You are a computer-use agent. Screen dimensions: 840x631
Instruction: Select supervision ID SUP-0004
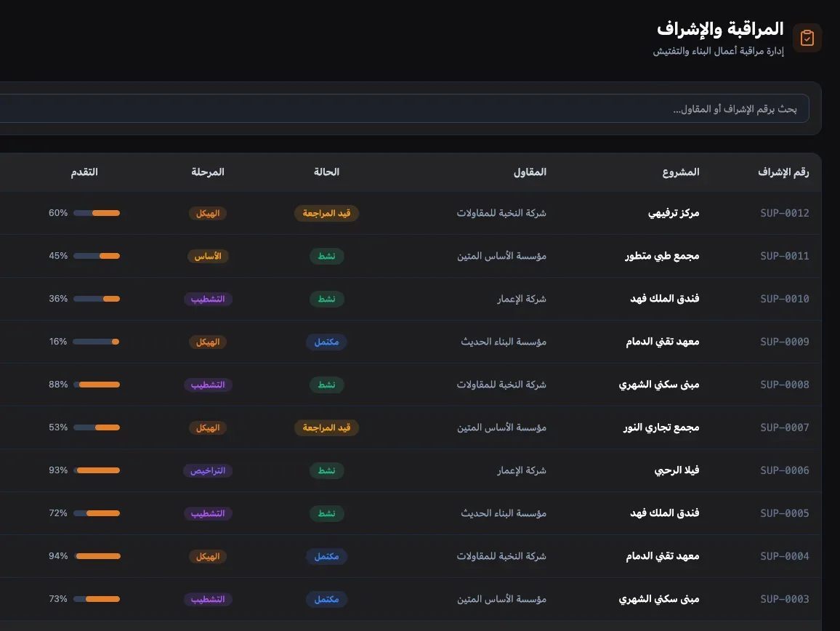point(784,556)
